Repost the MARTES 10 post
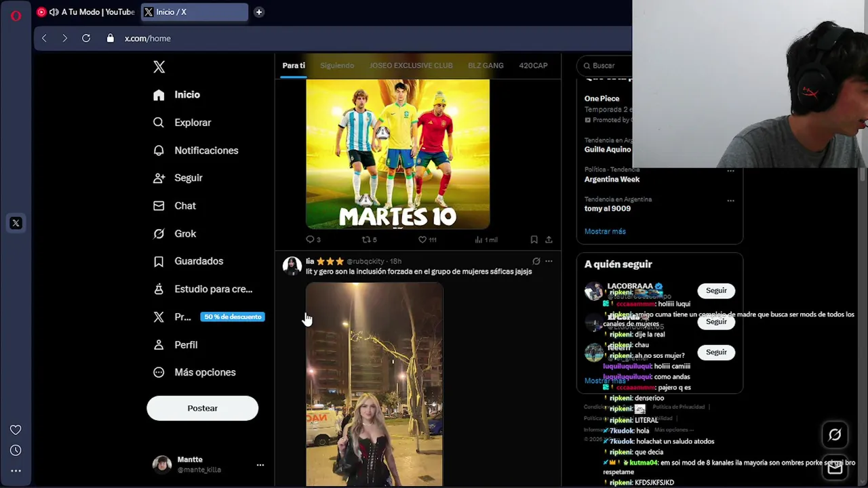868x488 pixels. point(370,239)
